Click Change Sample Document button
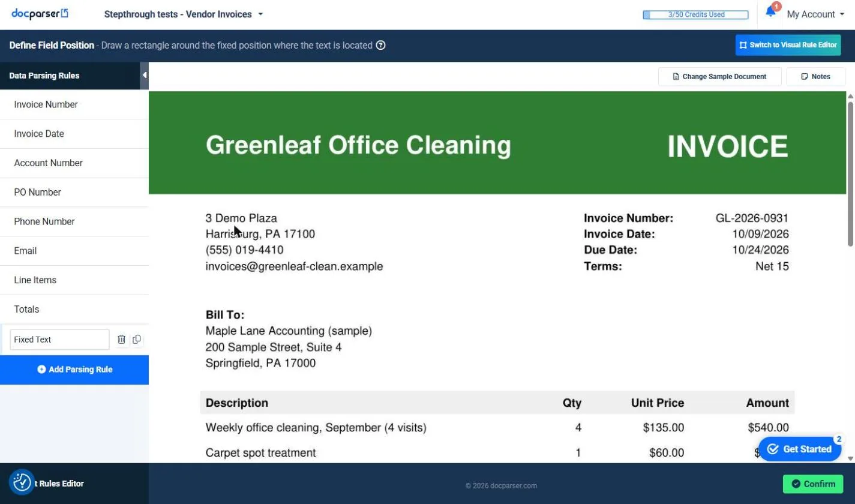Screen dimensions: 855x504 (719, 77)
